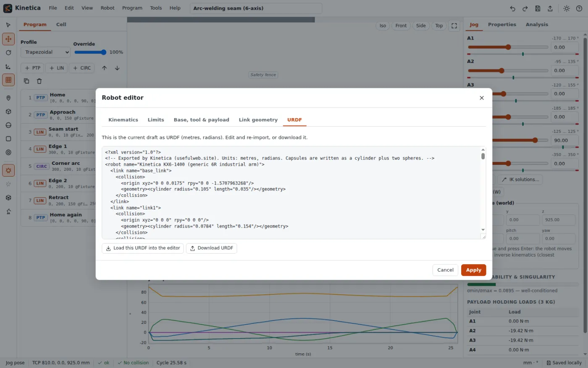Save project with the floppy icon
588x368 pixels.
click(538, 8)
